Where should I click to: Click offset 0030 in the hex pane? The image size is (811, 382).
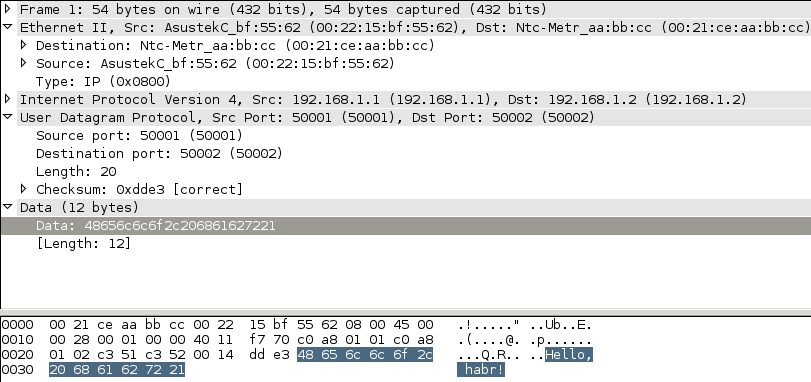18,370
